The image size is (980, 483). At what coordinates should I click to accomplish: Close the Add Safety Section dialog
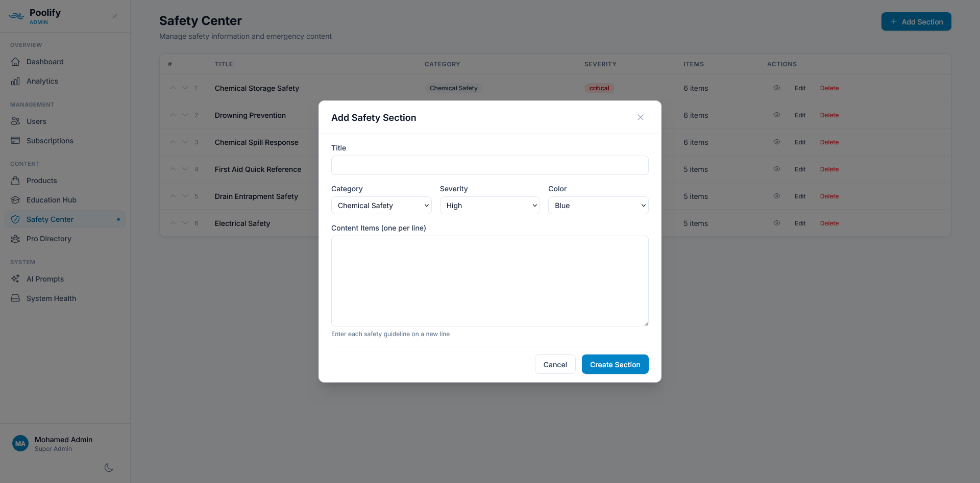tap(641, 117)
